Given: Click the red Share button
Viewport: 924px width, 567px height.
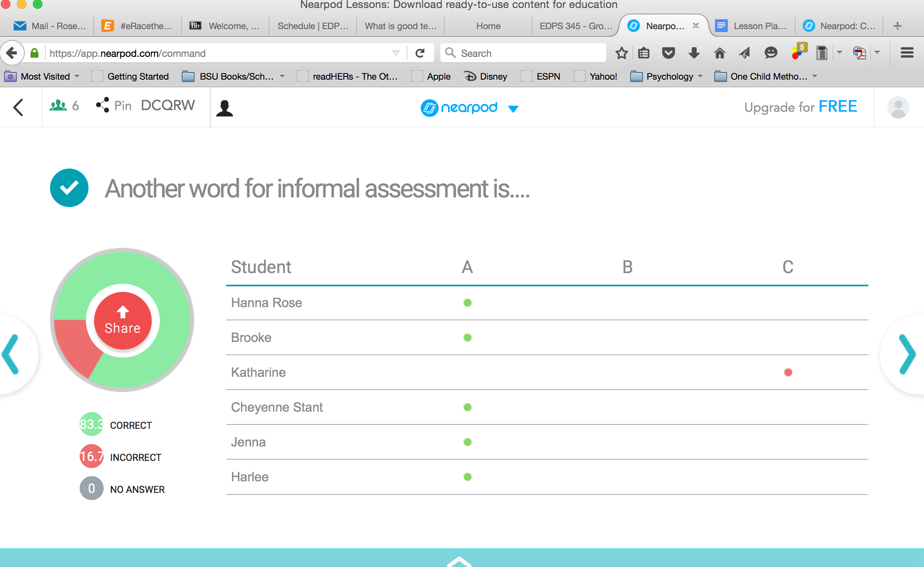Looking at the screenshot, I should click(x=123, y=321).
